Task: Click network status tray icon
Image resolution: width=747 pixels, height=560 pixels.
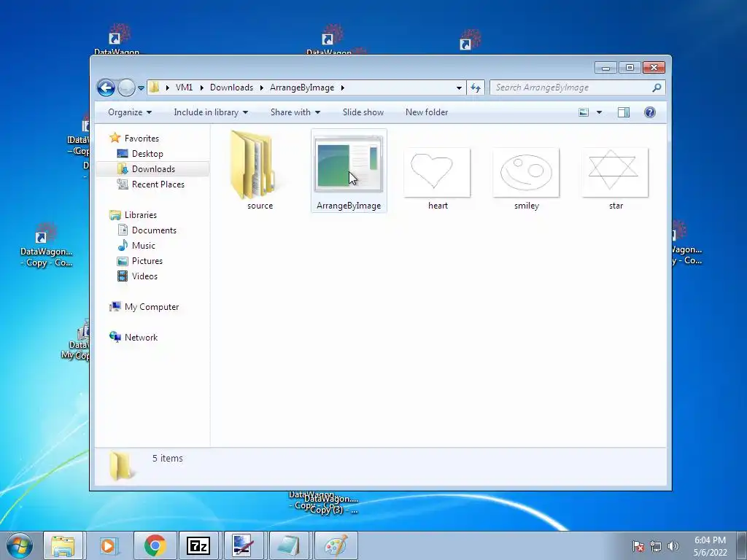Action: (x=656, y=546)
